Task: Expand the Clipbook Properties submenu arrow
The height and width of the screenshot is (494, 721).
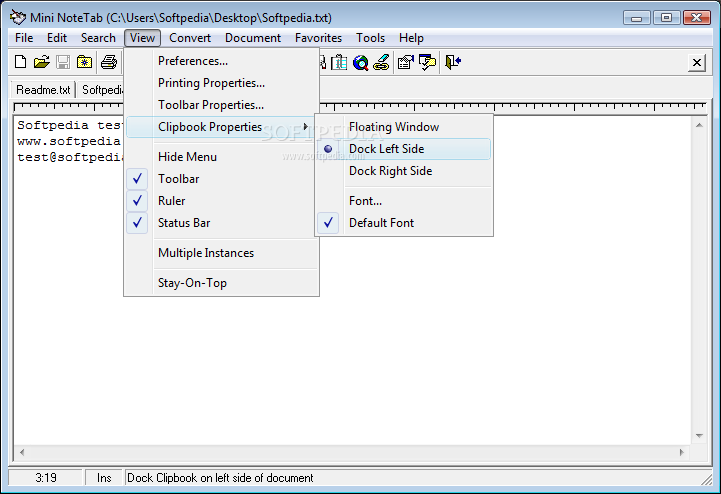Action: (306, 126)
